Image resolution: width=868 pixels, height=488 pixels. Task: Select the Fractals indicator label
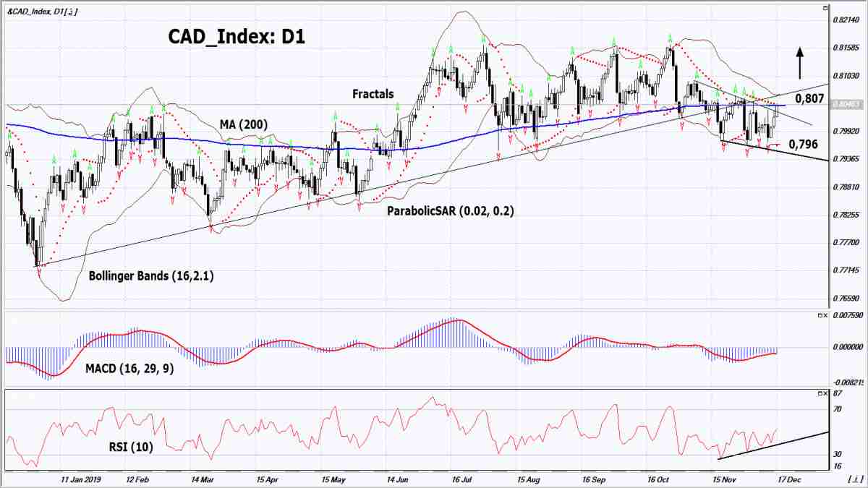pyautogui.click(x=373, y=94)
